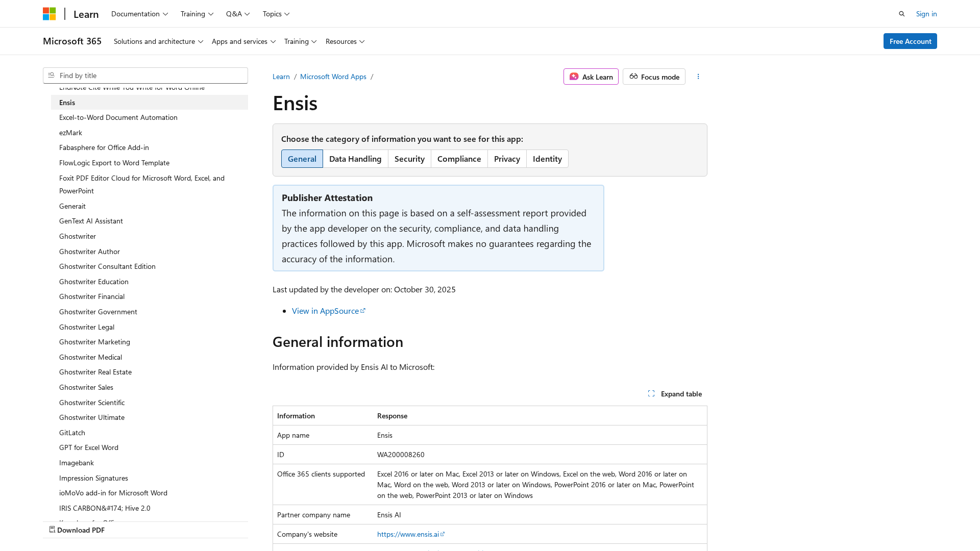
Task: Click the Download PDF icon
Action: (52, 530)
